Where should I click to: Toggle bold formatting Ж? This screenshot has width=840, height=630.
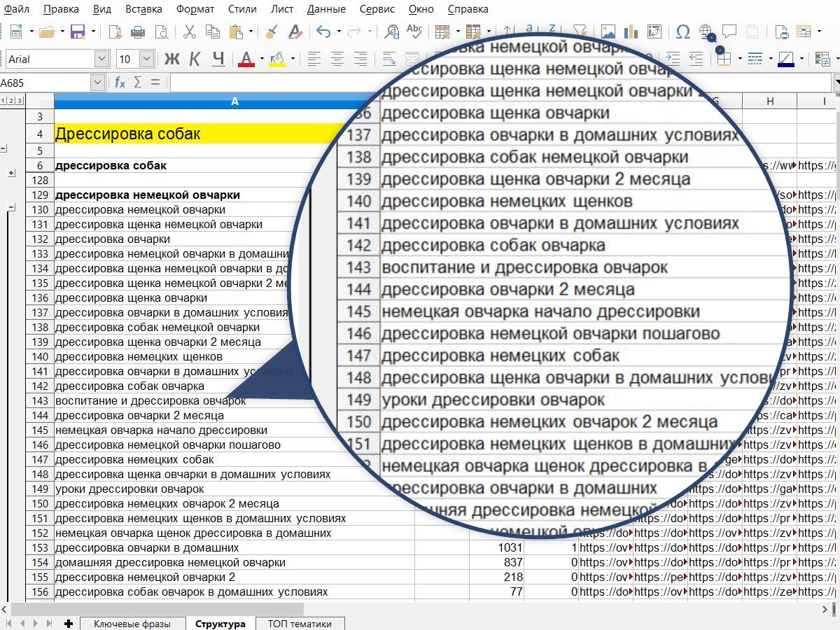click(x=172, y=59)
